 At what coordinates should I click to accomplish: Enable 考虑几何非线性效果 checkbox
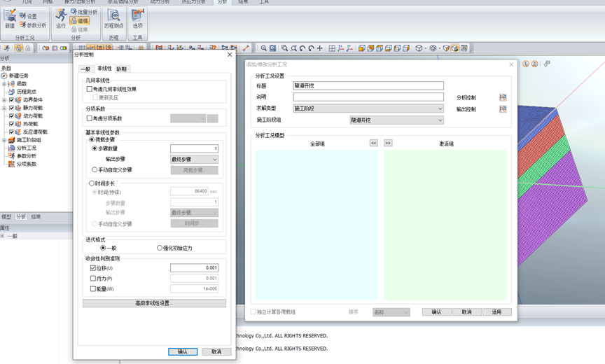89,89
